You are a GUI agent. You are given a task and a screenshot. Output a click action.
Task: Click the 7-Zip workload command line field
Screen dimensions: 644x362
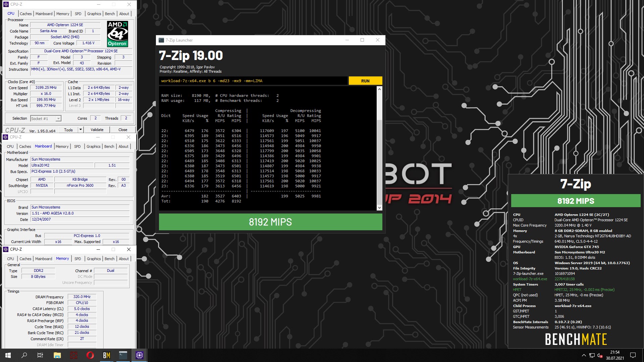(253, 81)
